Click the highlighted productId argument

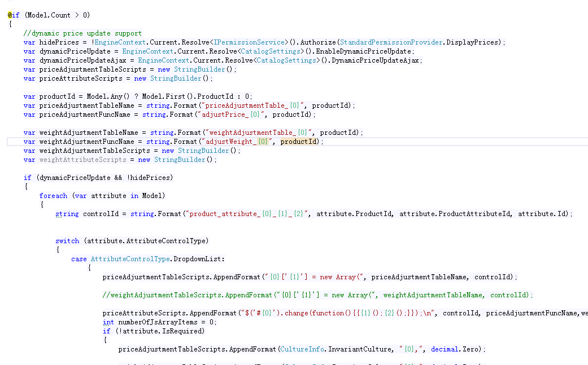pyautogui.click(x=299, y=142)
